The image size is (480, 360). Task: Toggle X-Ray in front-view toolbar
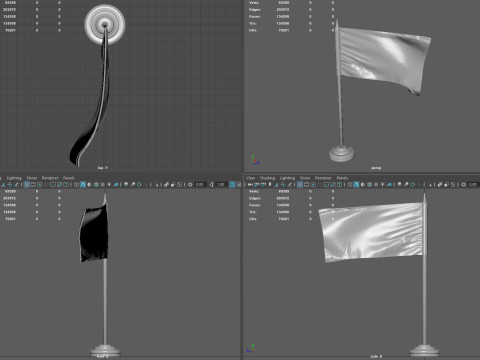[166, 184]
